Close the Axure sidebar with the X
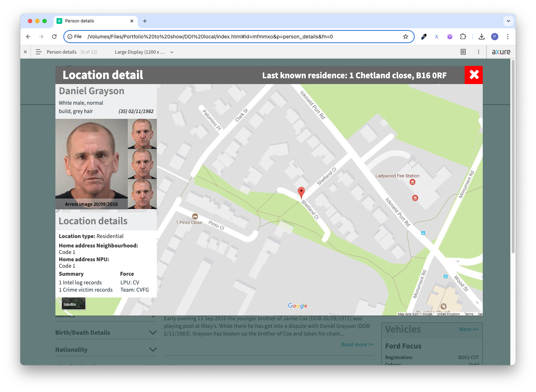536x392 pixels. tap(25, 52)
